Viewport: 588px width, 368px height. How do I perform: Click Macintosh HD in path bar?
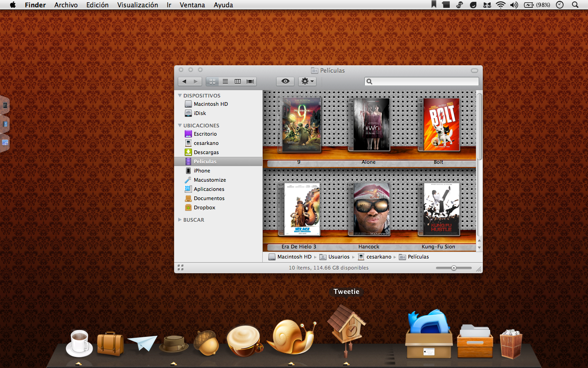290,257
